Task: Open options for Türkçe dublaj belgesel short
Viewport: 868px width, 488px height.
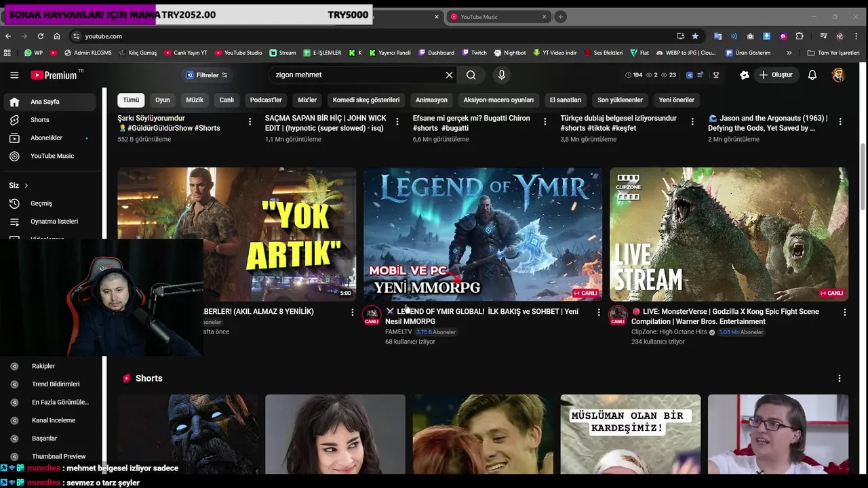Action: click(x=692, y=122)
